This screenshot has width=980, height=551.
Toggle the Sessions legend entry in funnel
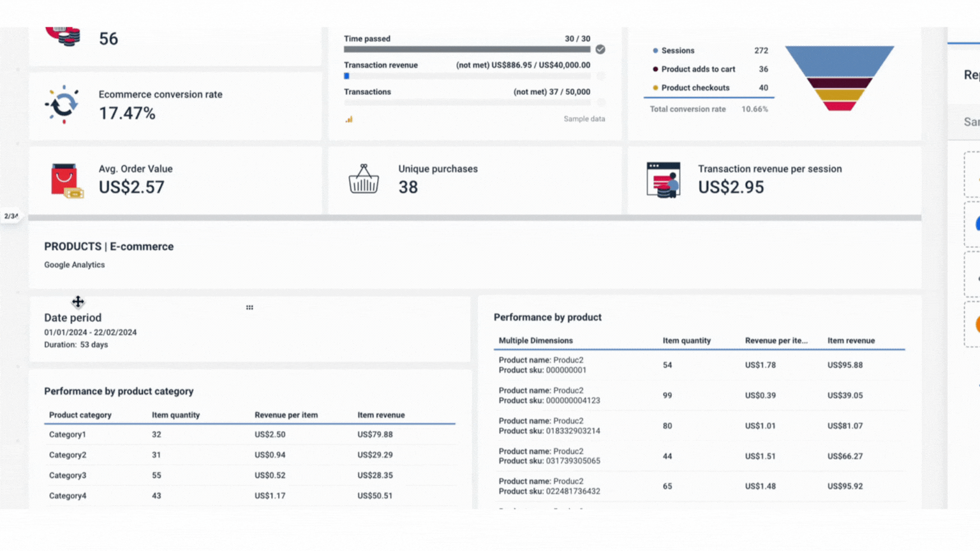pyautogui.click(x=677, y=50)
